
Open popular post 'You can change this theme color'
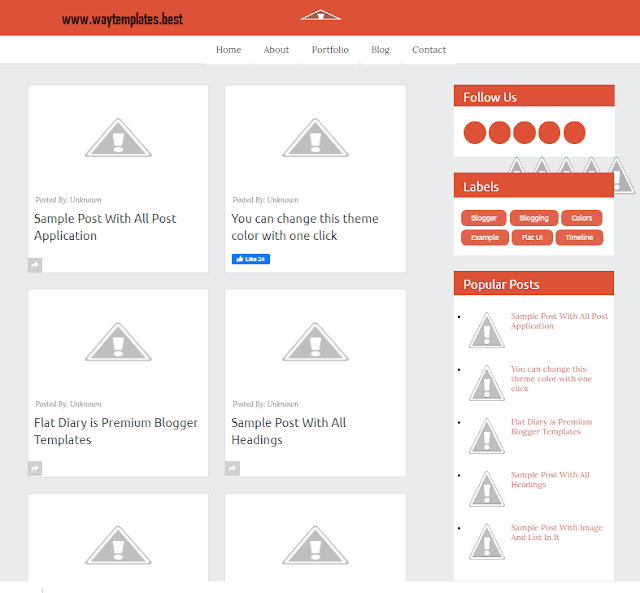551,379
